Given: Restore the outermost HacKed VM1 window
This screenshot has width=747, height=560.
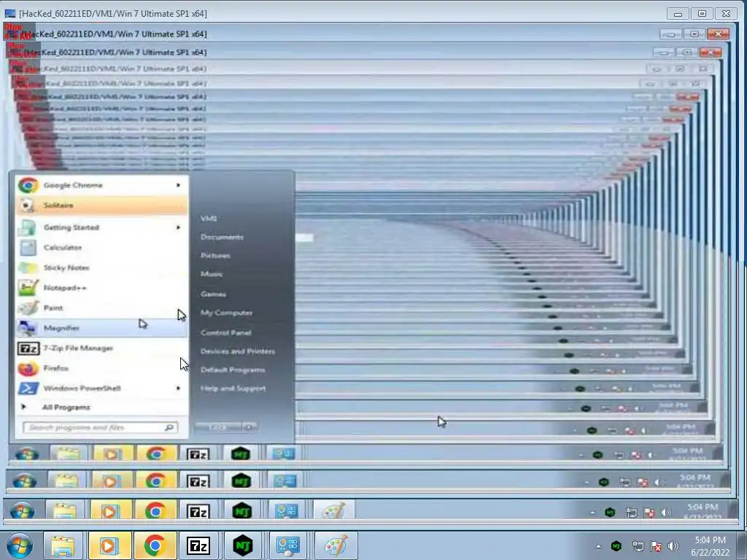Looking at the screenshot, I should tap(702, 13).
